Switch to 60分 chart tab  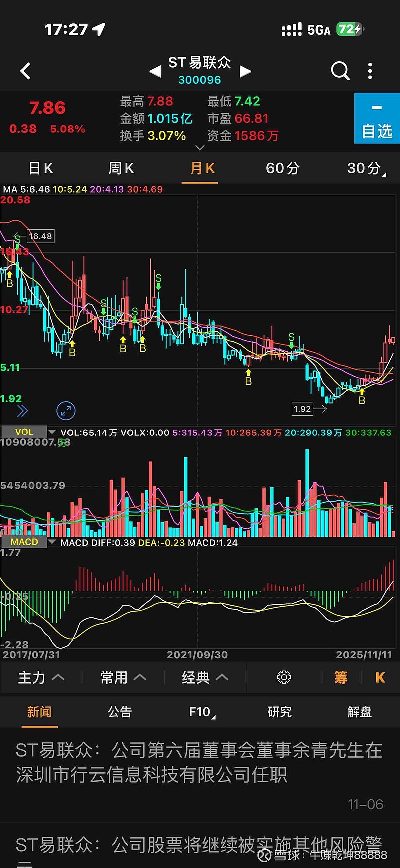(282, 168)
